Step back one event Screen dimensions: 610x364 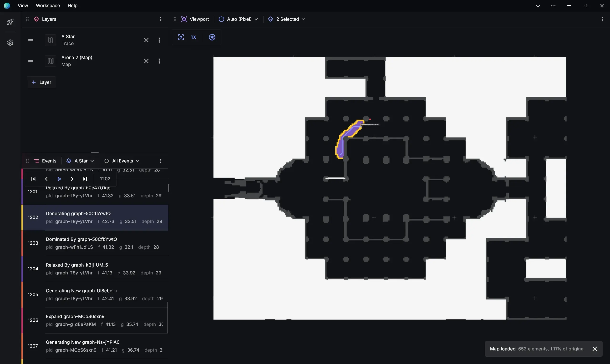click(x=46, y=179)
